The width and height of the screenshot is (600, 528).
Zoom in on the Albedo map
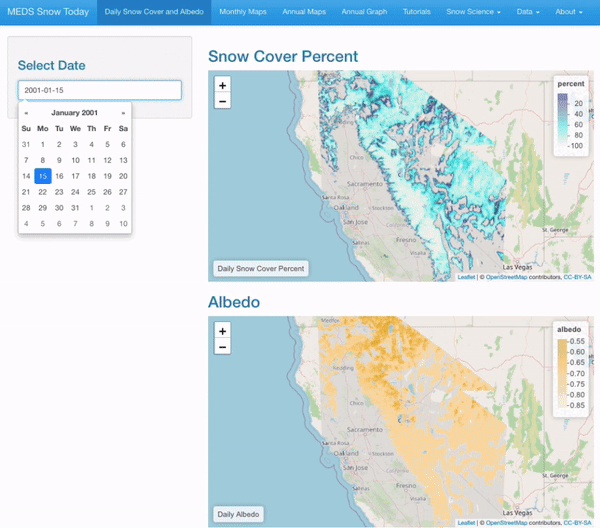click(222, 330)
